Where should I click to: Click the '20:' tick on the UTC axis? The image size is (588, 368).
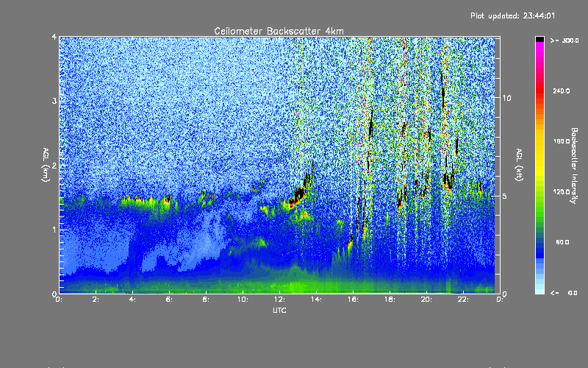coord(427,300)
